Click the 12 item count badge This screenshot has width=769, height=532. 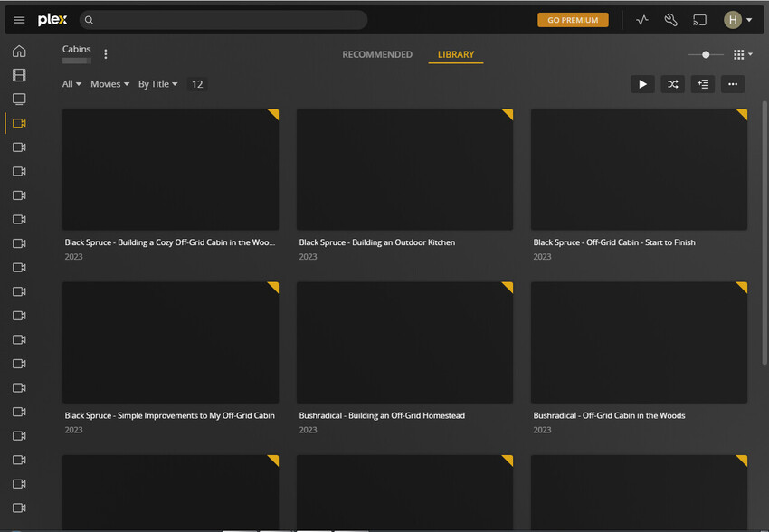[197, 84]
